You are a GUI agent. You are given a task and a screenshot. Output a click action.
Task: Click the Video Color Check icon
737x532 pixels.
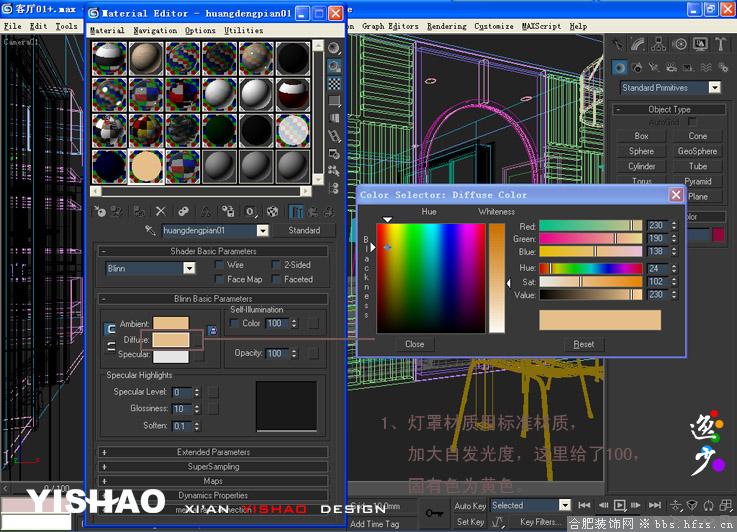[334, 118]
